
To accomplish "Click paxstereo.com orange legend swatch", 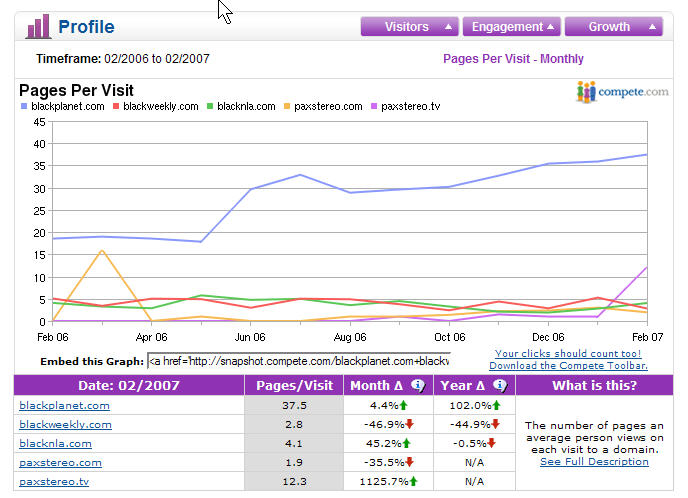I will click(x=287, y=106).
